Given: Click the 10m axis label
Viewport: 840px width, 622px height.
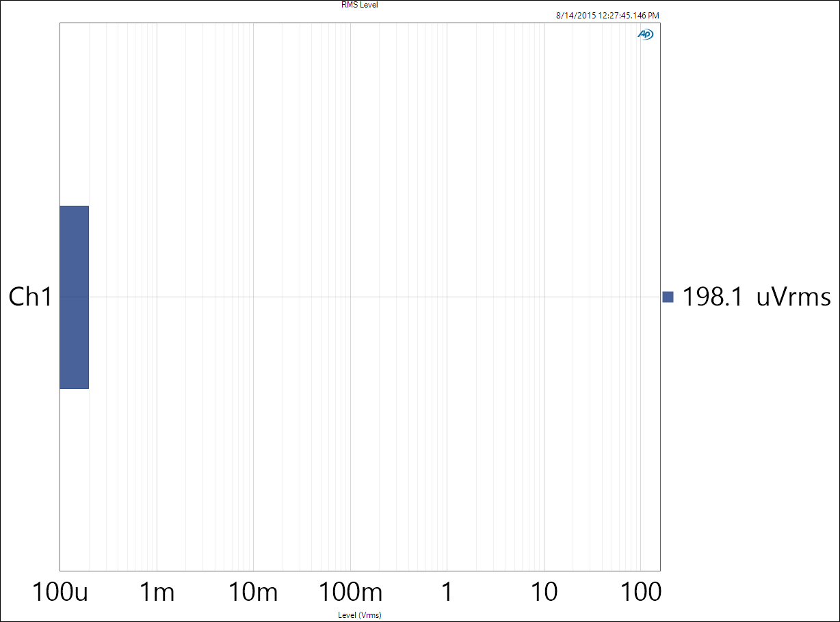Looking at the screenshot, I should [x=253, y=592].
